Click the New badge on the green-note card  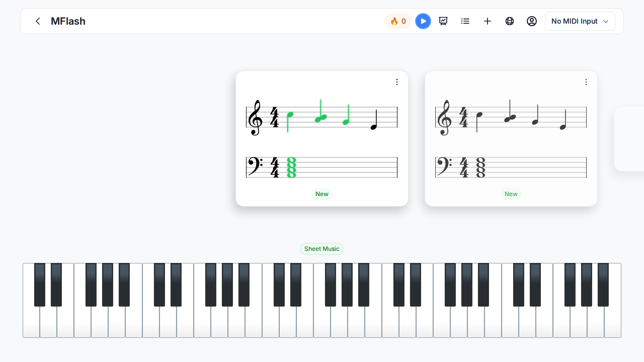pos(322,194)
